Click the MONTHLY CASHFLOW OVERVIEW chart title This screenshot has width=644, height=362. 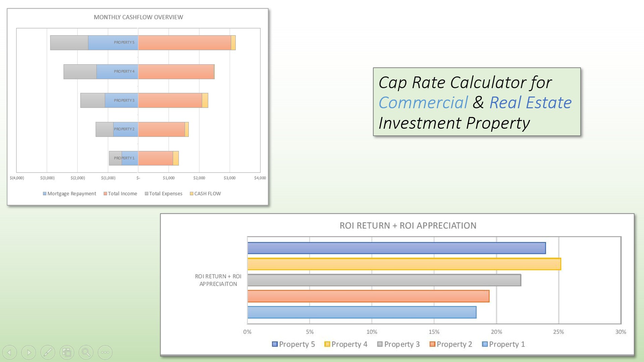click(x=139, y=17)
